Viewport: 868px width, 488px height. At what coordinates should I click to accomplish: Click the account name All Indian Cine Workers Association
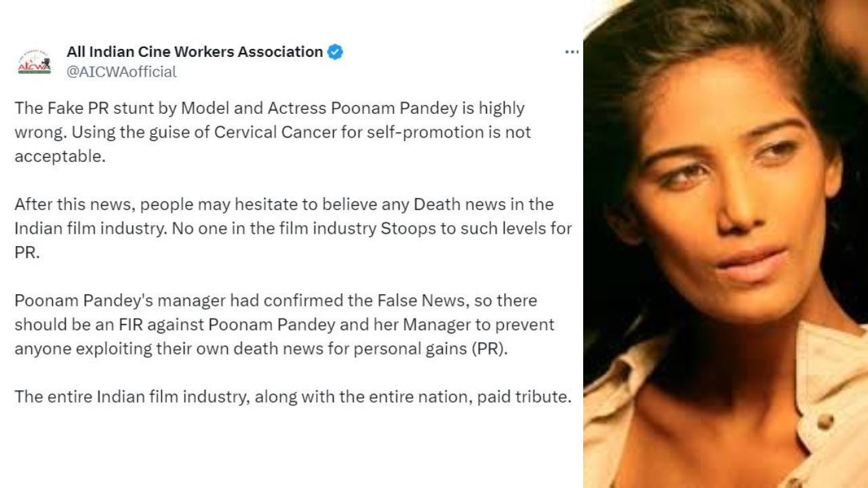pyautogui.click(x=193, y=51)
